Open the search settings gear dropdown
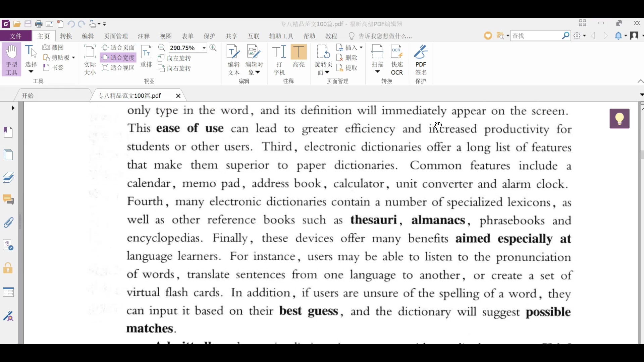This screenshot has height=362, width=644. coord(580,36)
